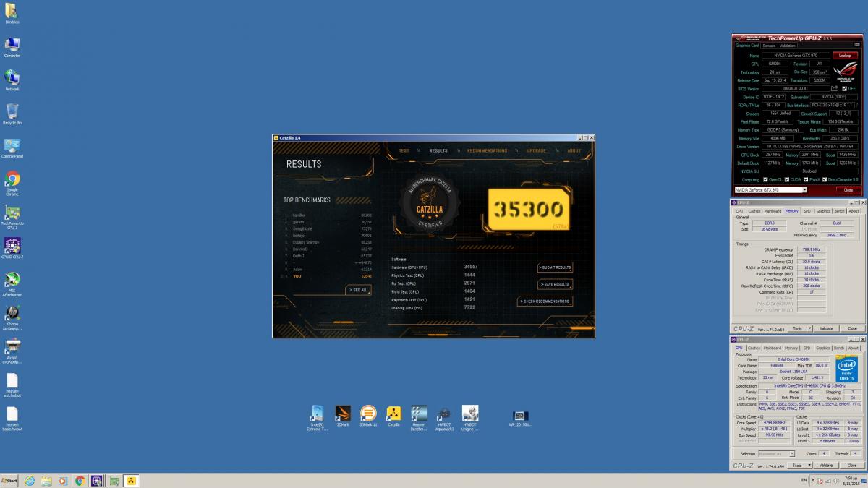Switch to the Sensors tab in GPU-Z

coord(768,45)
